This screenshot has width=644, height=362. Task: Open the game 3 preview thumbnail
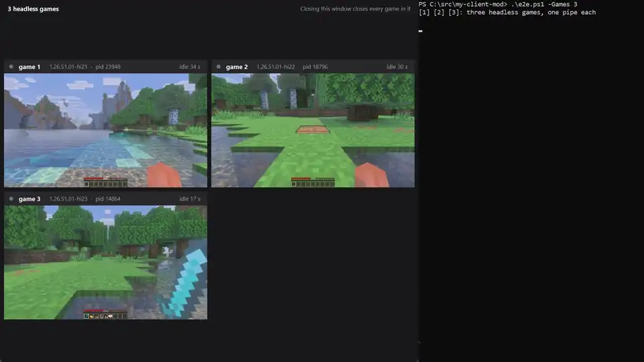pos(105,262)
